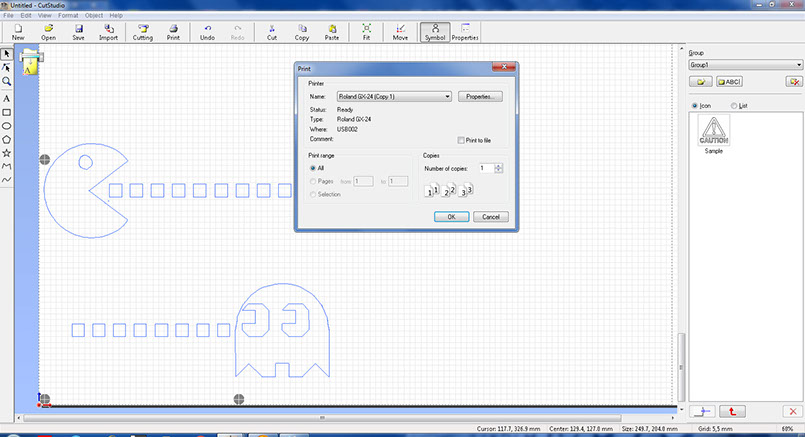Click the Fit view toolbar icon
The width and height of the screenshot is (805, 437).
[x=366, y=32]
